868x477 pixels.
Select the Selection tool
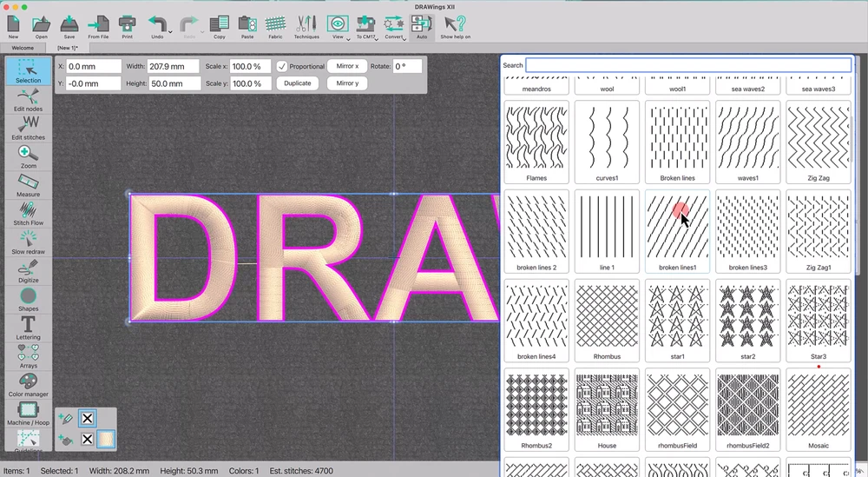[x=29, y=71]
